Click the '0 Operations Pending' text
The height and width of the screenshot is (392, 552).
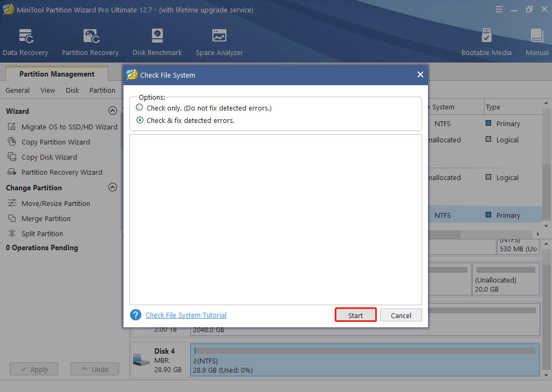(42, 247)
